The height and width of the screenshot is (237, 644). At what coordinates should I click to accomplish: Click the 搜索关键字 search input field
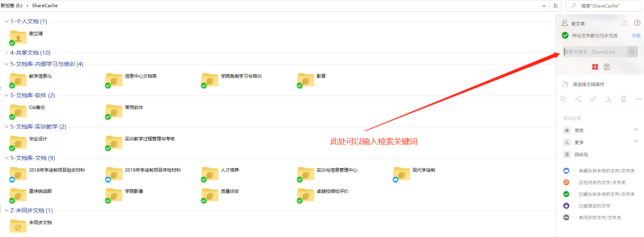pyautogui.click(x=595, y=52)
